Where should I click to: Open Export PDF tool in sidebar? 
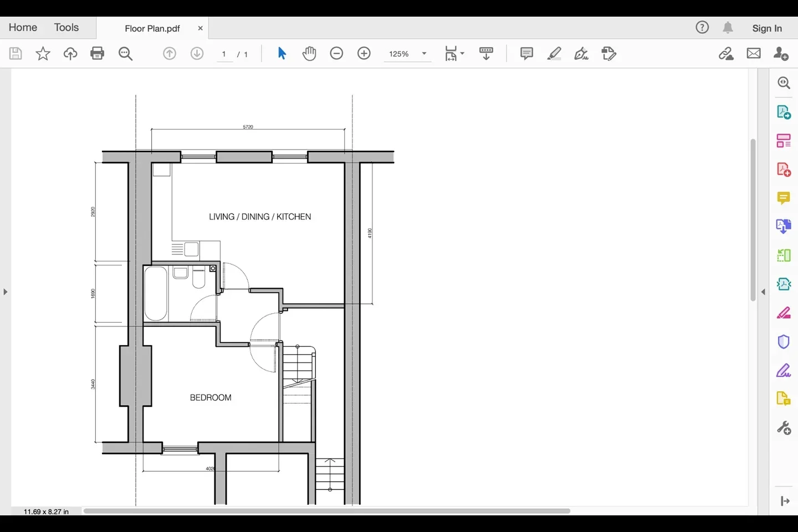[784, 112]
